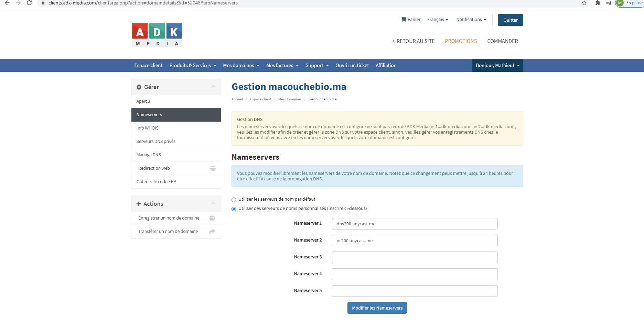Image resolution: width=644 pixels, height=336 pixels.
Task: Click the globe icon beside Redirection web
Action: click(x=213, y=168)
